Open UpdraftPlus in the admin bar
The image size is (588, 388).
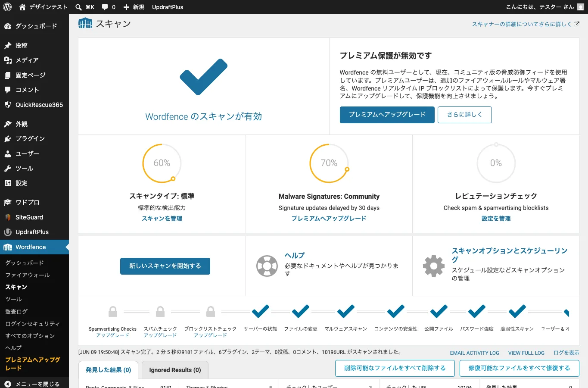168,7
